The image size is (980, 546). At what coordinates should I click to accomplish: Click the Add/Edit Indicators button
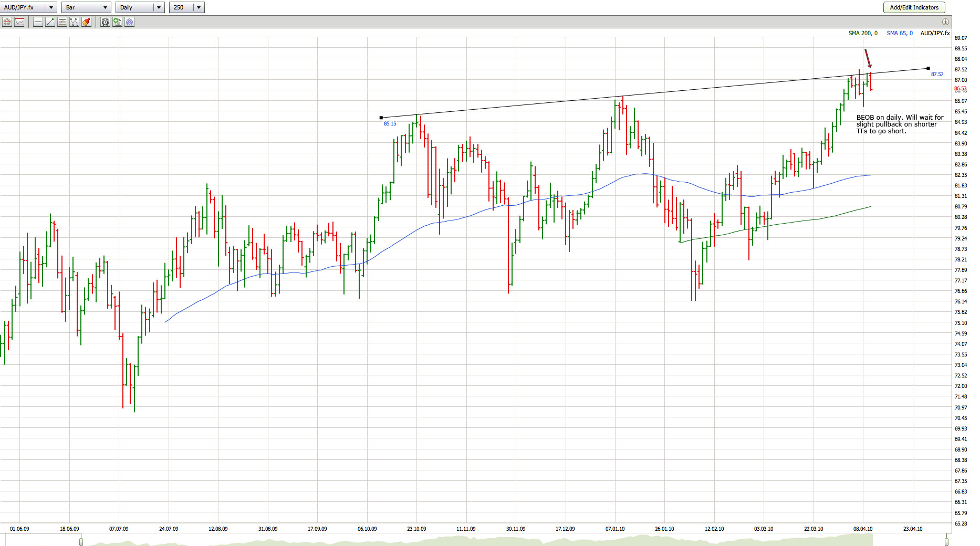(x=914, y=7)
